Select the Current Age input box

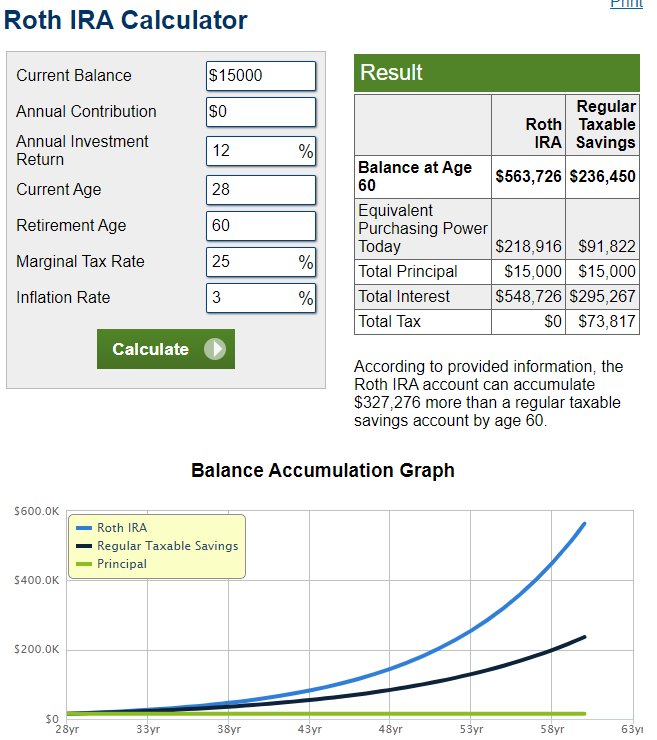pos(261,190)
